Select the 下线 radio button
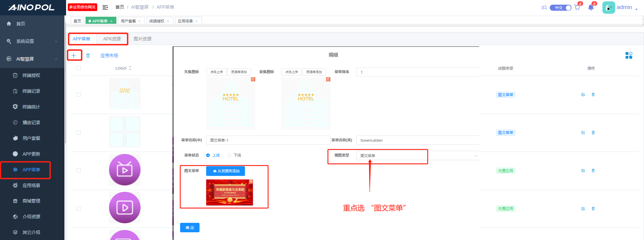Screen dimensions: 644x240 coord(229,155)
